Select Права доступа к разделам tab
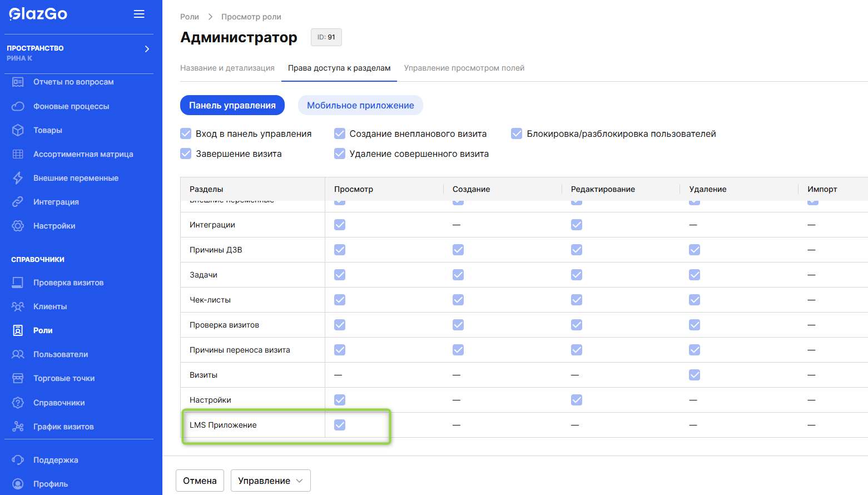The height and width of the screenshot is (495, 868). click(339, 68)
